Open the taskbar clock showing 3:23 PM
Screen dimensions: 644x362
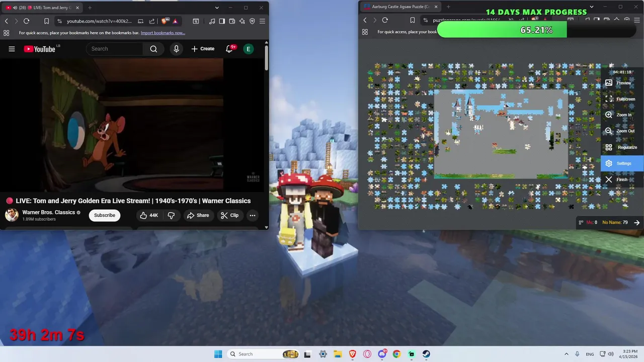pyautogui.click(x=629, y=354)
